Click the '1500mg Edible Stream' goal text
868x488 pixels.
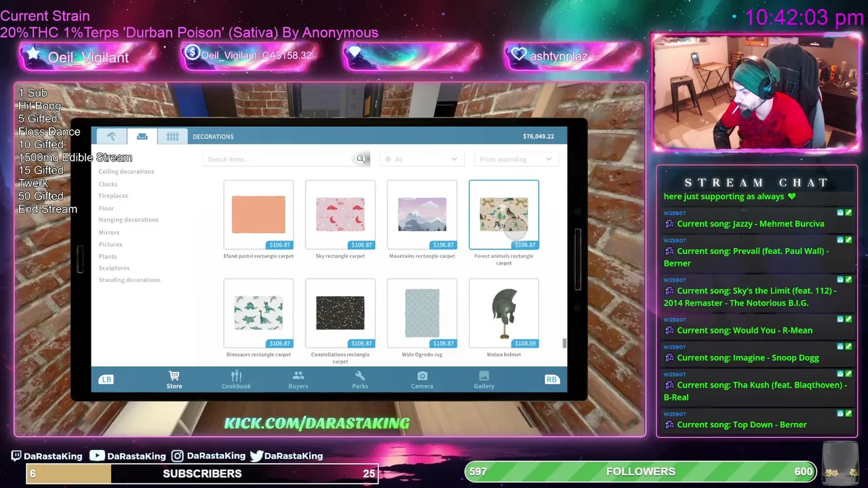pos(75,158)
